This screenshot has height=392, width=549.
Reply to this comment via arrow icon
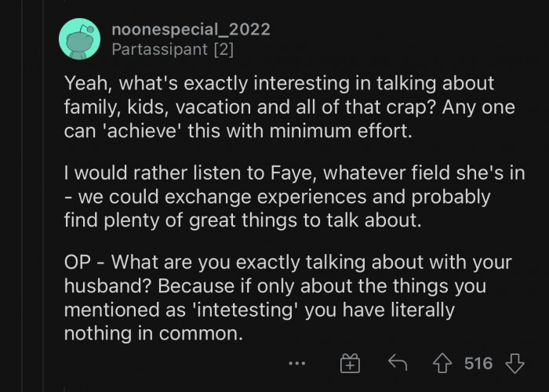tap(399, 363)
